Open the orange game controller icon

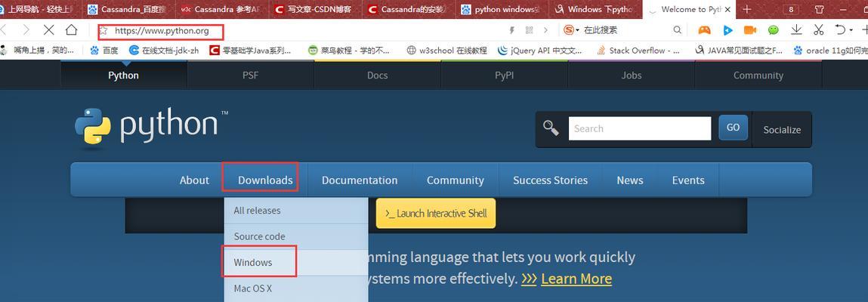click(x=704, y=30)
